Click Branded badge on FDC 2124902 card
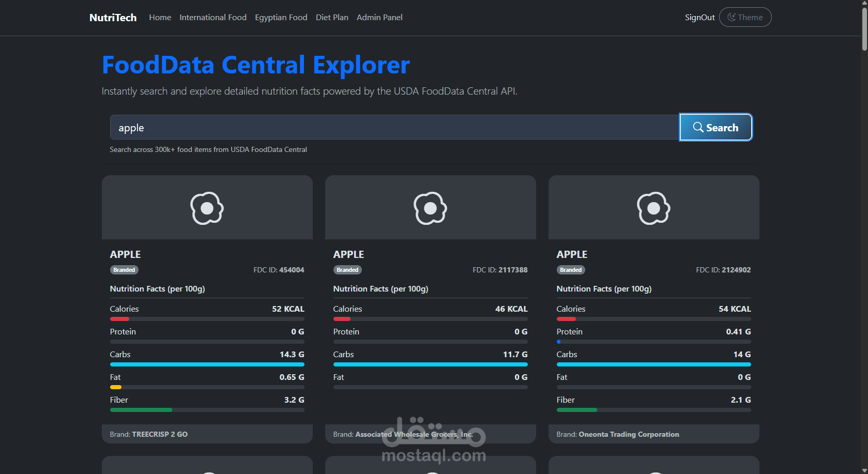The width and height of the screenshot is (868, 474). [571, 270]
